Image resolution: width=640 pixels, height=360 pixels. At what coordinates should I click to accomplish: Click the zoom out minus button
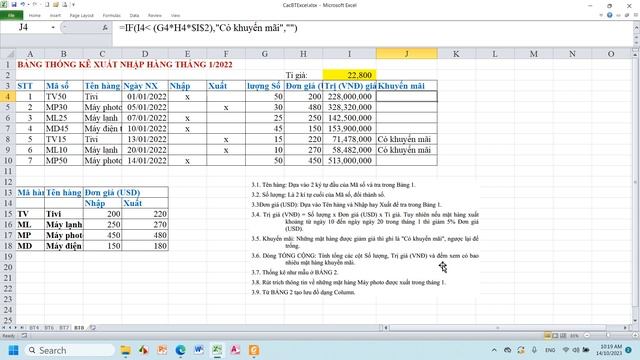587,336
